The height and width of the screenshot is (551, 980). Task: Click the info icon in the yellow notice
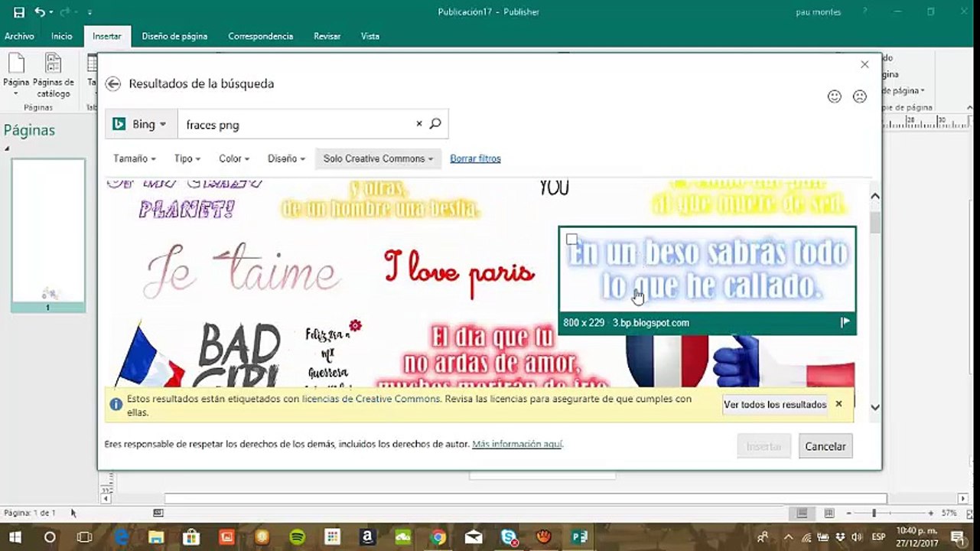click(x=116, y=404)
